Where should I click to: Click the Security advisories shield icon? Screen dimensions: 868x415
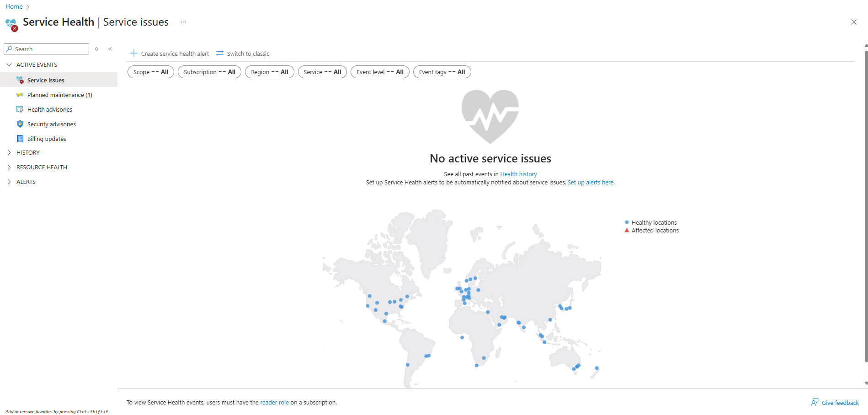20,124
